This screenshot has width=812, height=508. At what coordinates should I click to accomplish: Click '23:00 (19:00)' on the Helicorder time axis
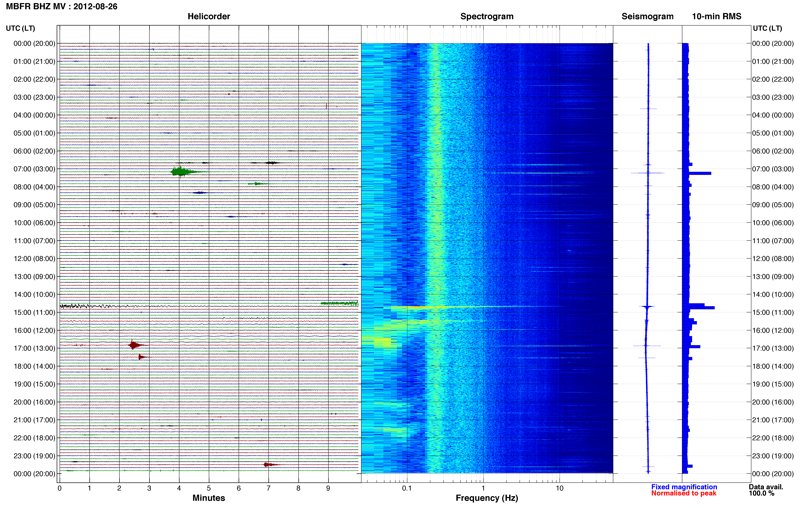[34, 456]
